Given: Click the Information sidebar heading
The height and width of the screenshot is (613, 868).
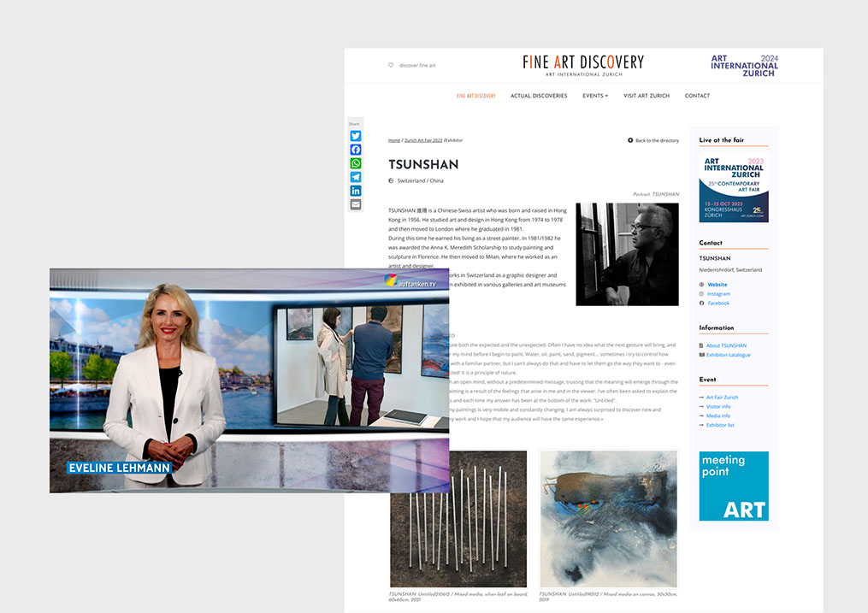Looking at the screenshot, I should [x=717, y=328].
